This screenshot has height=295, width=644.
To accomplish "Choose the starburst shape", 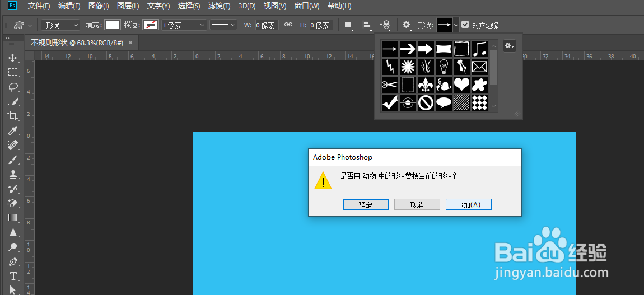I will pyautogui.click(x=408, y=67).
